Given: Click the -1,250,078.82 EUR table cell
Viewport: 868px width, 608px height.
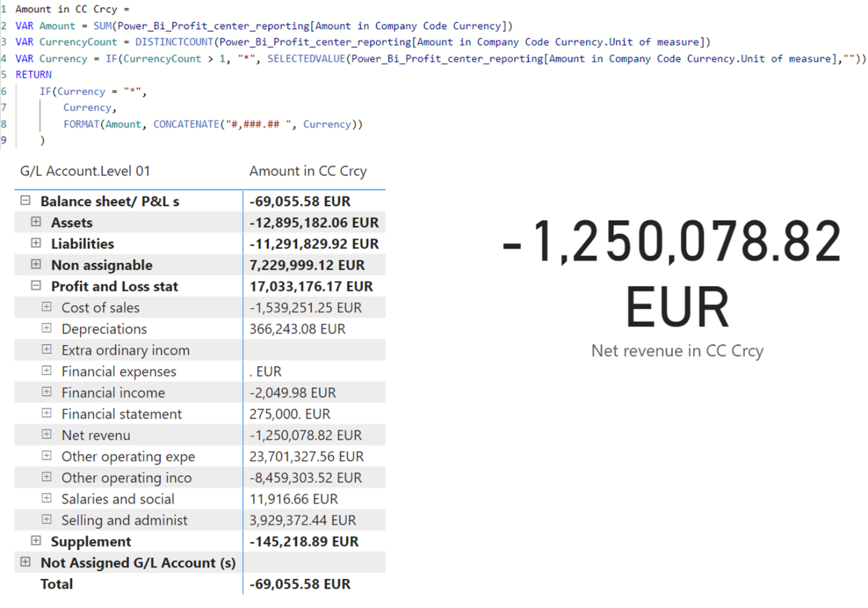Looking at the screenshot, I should click(x=306, y=435).
